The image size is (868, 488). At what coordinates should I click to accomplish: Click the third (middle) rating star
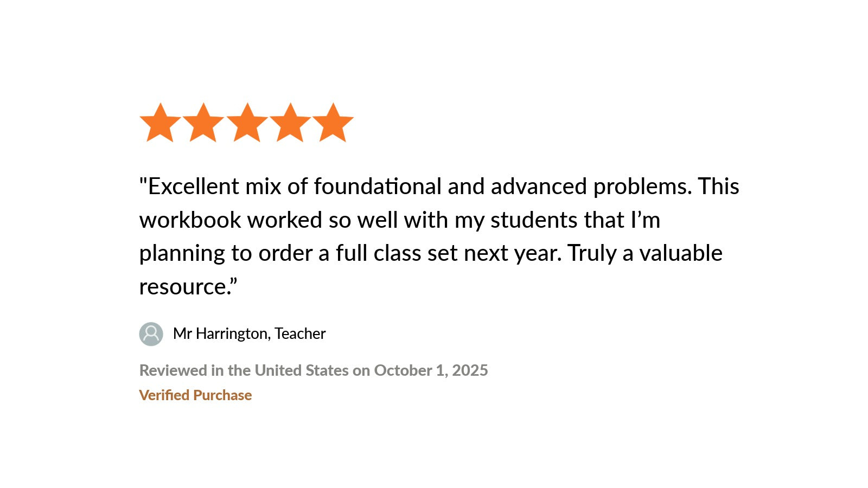(247, 124)
